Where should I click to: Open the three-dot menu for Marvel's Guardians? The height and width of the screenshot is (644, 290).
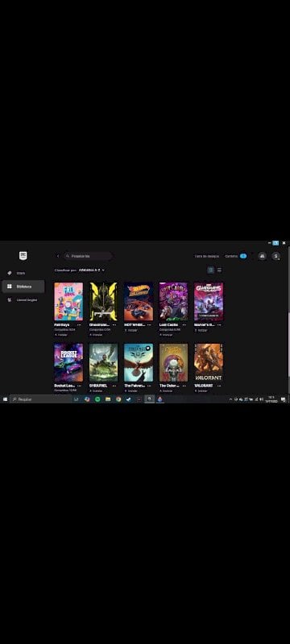click(x=220, y=325)
